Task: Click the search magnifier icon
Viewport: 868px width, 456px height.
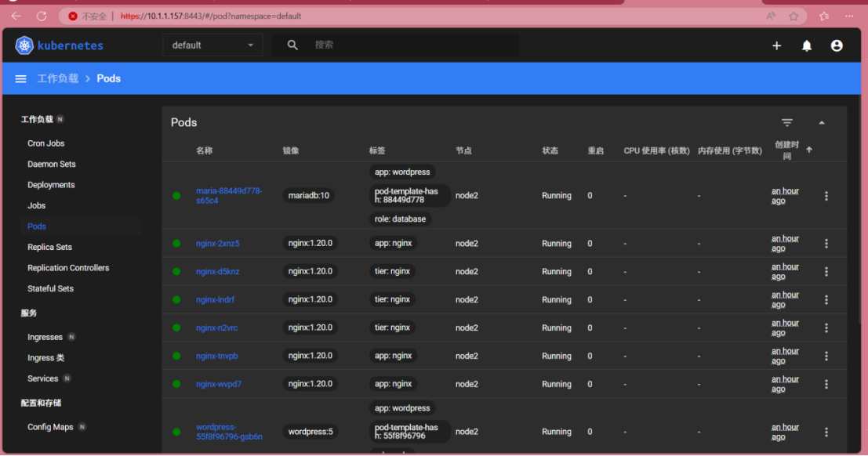Action: [292, 45]
